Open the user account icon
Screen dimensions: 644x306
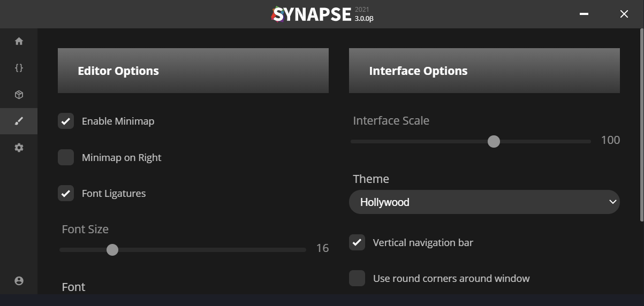click(x=19, y=281)
